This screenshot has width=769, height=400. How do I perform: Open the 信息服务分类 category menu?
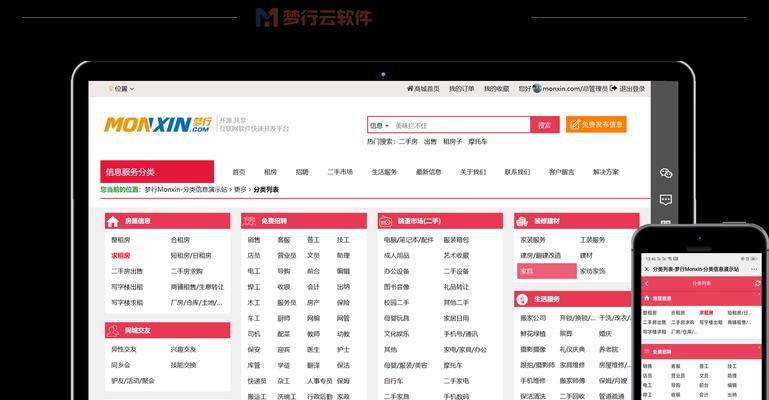point(157,172)
